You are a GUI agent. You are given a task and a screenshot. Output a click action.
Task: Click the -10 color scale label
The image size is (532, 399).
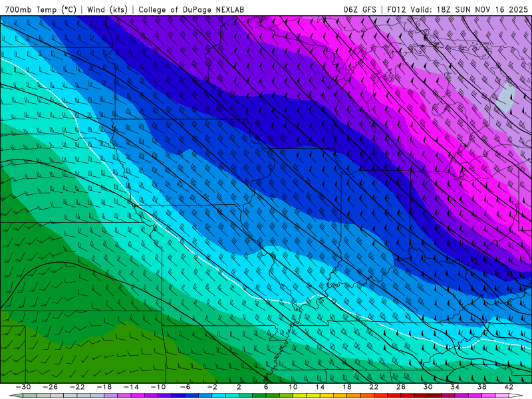[x=158, y=387]
